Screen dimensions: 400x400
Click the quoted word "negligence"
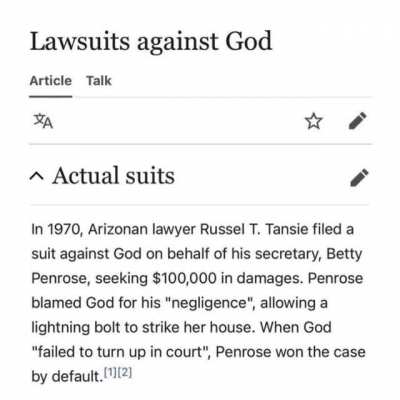point(209,303)
